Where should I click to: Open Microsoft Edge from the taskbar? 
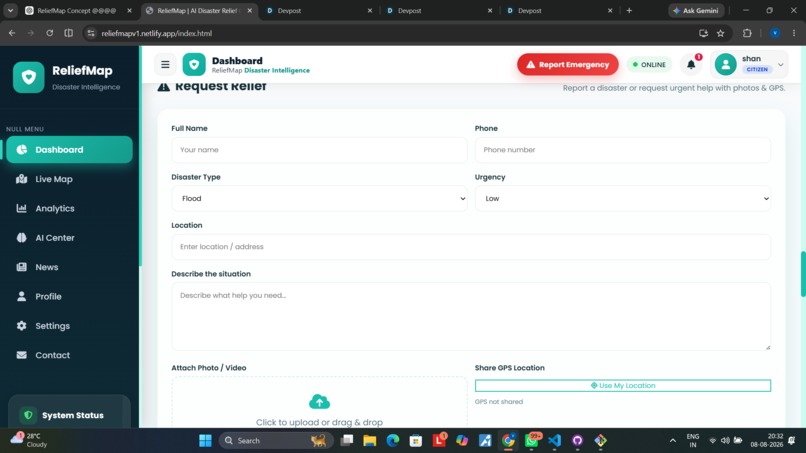tap(393, 441)
